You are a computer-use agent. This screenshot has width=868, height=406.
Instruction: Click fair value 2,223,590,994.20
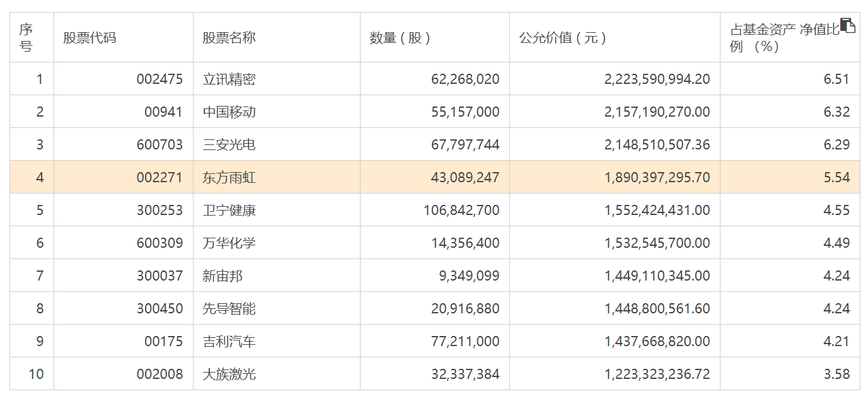click(657, 79)
